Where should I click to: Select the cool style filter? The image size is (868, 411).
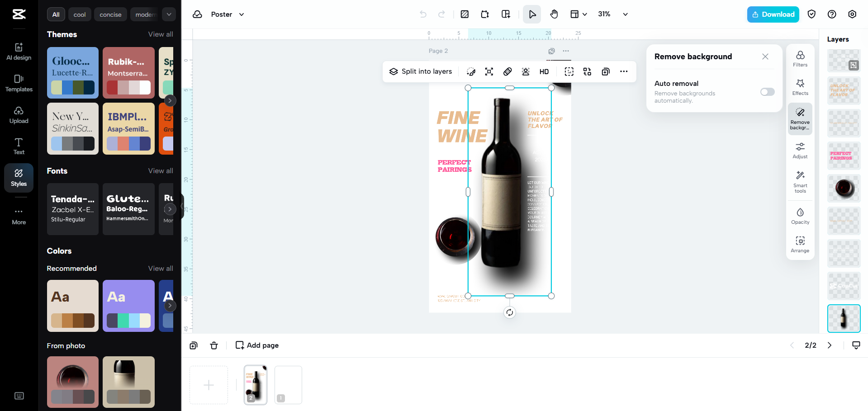pos(79,14)
